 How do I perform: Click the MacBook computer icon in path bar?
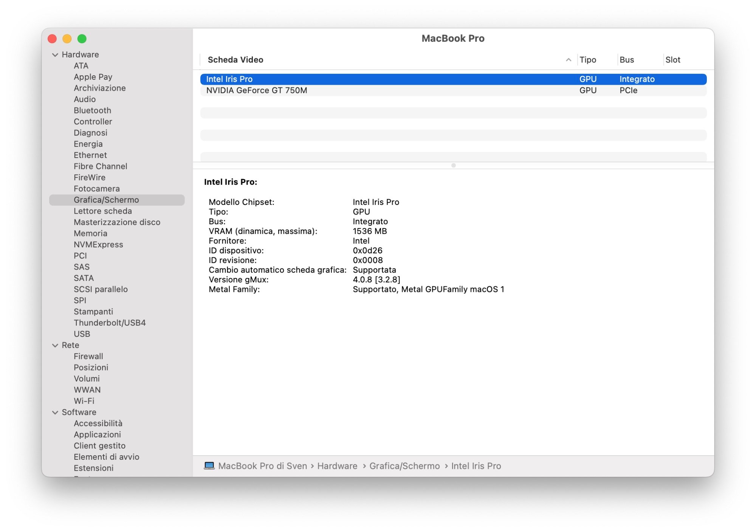(209, 465)
